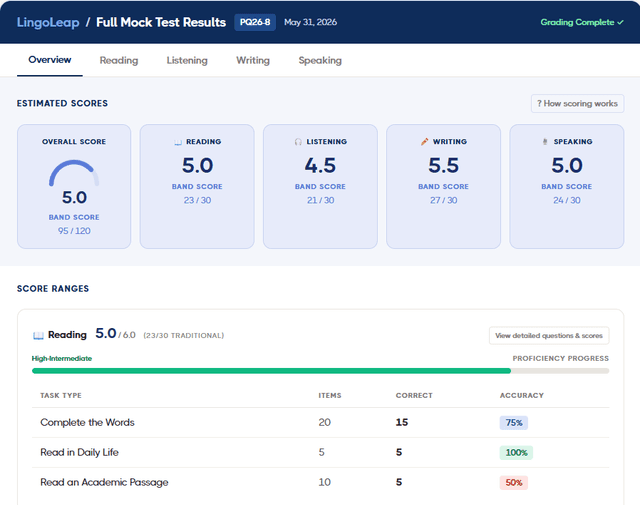Open the LingoLeap home link
The height and width of the screenshot is (505, 640).
tap(48, 22)
